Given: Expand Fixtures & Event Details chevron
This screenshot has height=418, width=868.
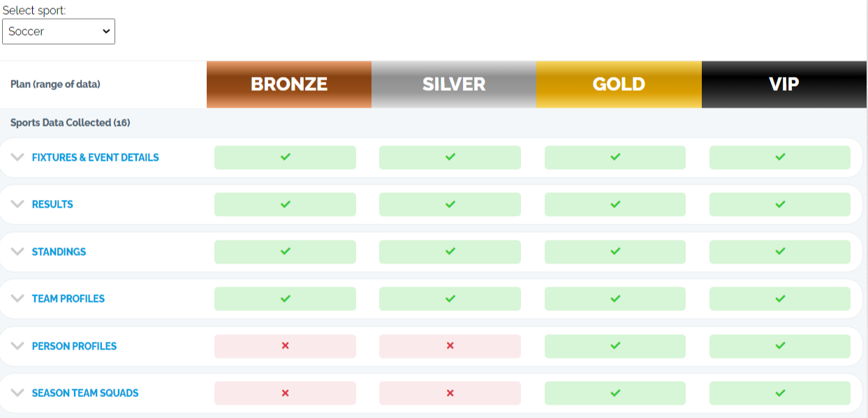Looking at the screenshot, I should coord(17,157).
